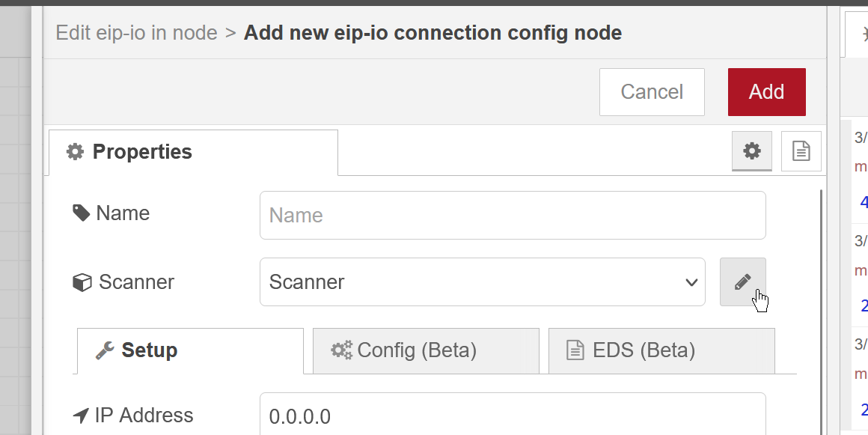The height and width of the screenshot is (435, 868).
Task: Open the node description document icon
Action: pos(801,150)
